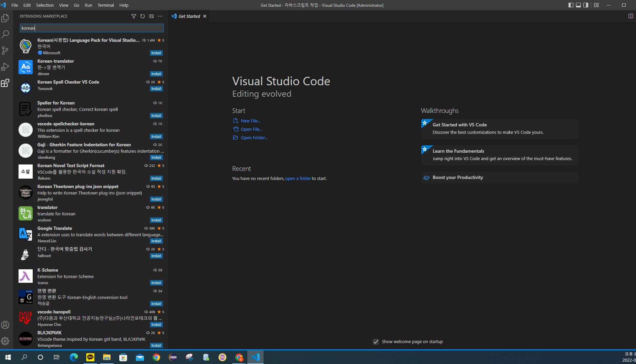636x364 pixels.
Task: Open the Help menu
Action: [124, 5]
